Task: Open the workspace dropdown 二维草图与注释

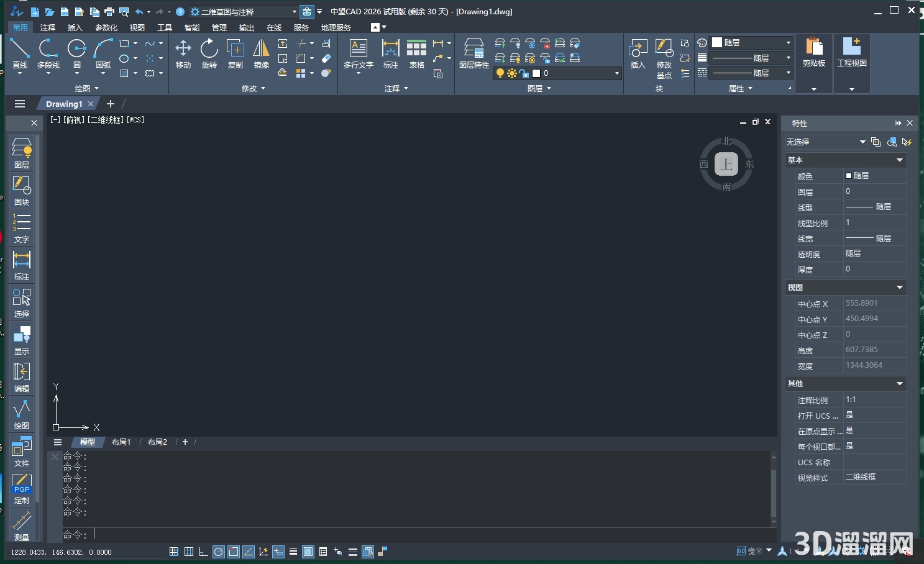Action: 244,12
